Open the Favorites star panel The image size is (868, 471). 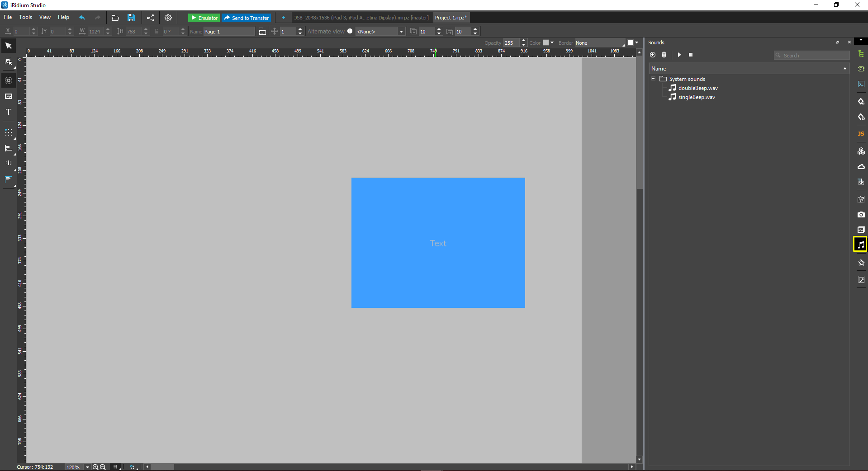(861, 263)
